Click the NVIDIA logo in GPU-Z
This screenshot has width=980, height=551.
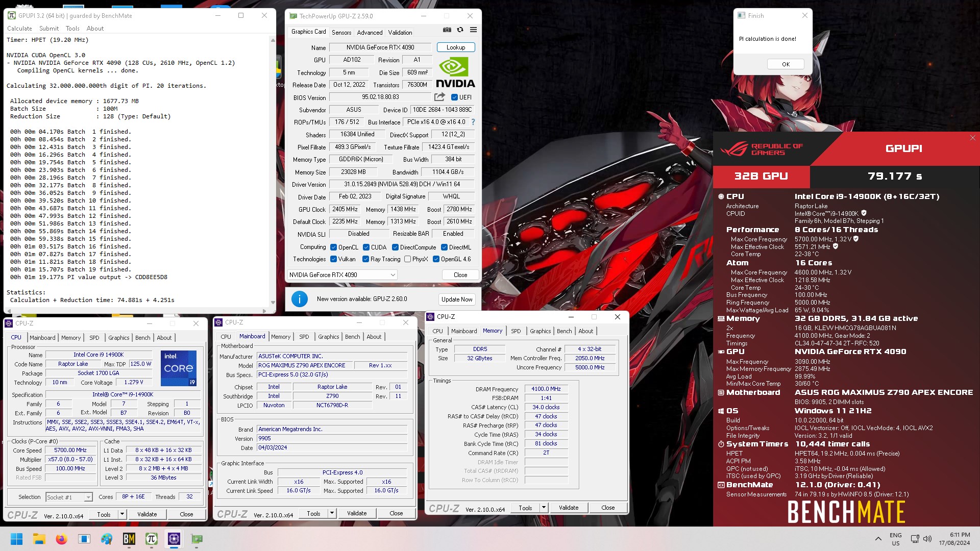click(x=455, y=72)
